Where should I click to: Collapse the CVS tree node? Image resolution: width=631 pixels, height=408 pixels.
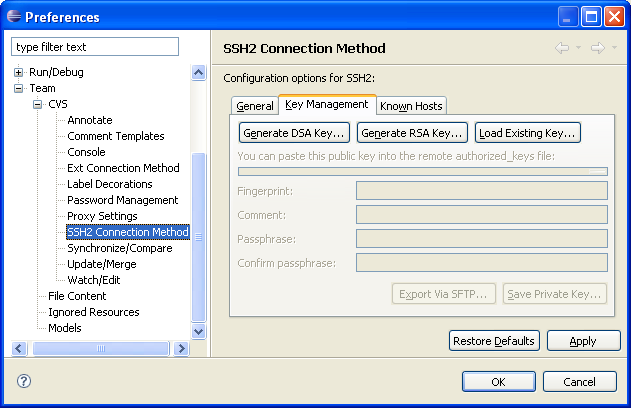37,105
